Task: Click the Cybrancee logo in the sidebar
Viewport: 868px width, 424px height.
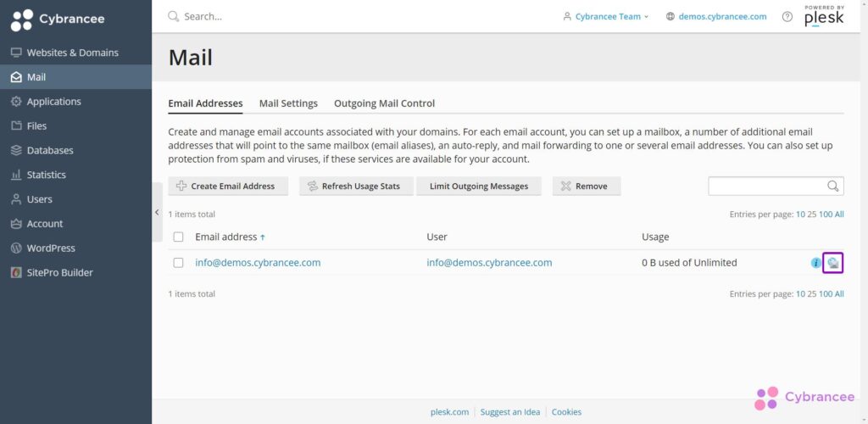Action: coord(58,20)
